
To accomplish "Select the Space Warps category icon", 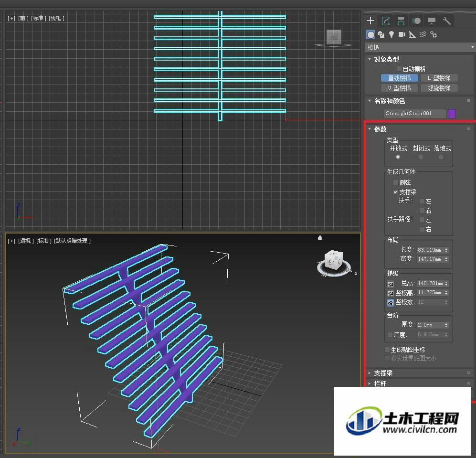I will 423,34.
